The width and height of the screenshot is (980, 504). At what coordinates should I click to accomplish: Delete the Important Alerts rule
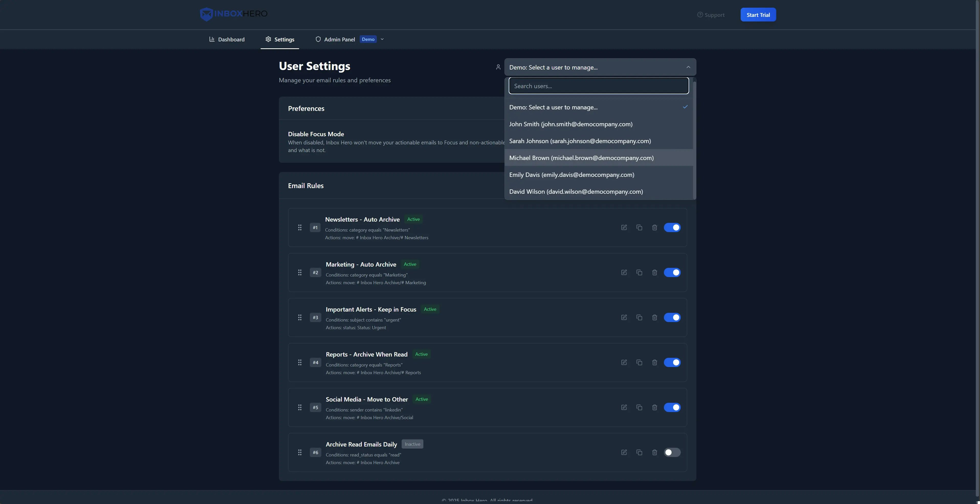[654, 317]
